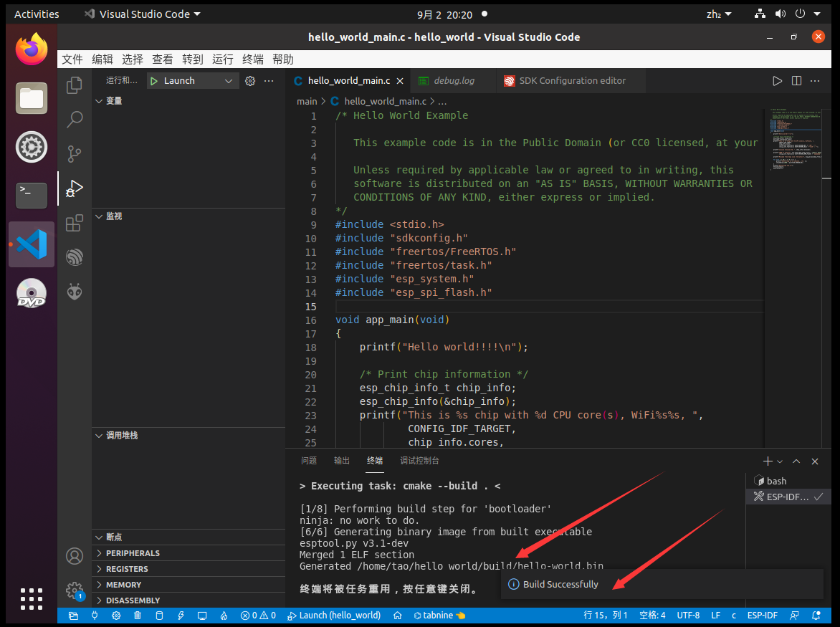This screenshot has height=627, width=840.
Task: Click the Run button next to debug tab bar
Action: tap(777, 81)
